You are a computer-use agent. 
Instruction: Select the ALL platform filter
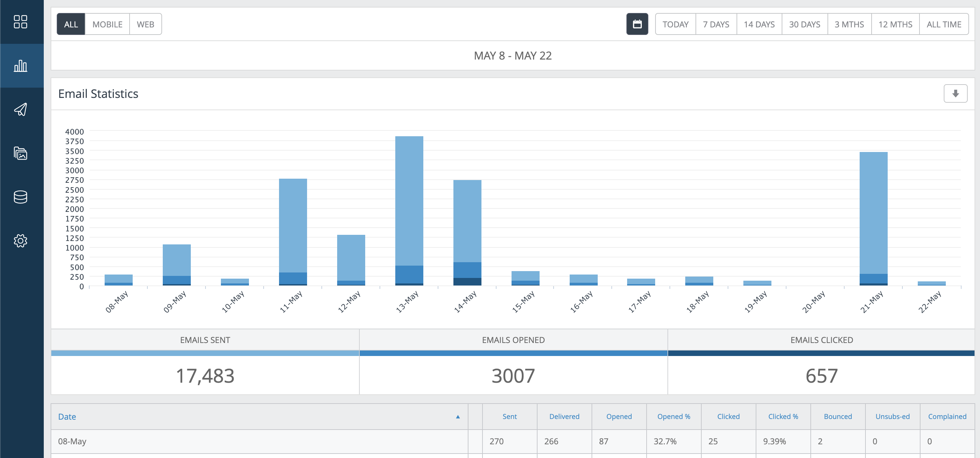[71, 24]
